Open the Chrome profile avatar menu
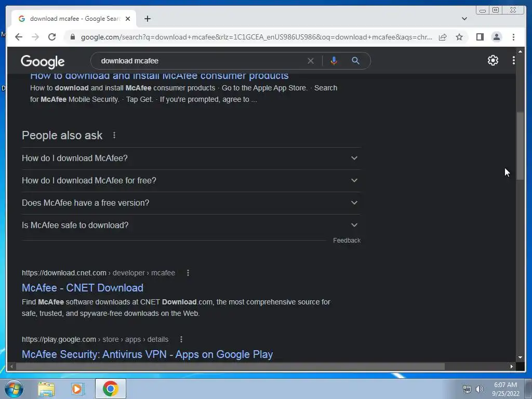This screenshot has width=532, height=399. coord(496,37)
